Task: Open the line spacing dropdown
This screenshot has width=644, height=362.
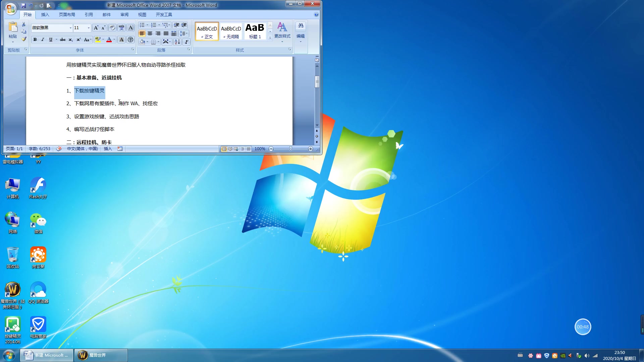Action: (183, 34)
